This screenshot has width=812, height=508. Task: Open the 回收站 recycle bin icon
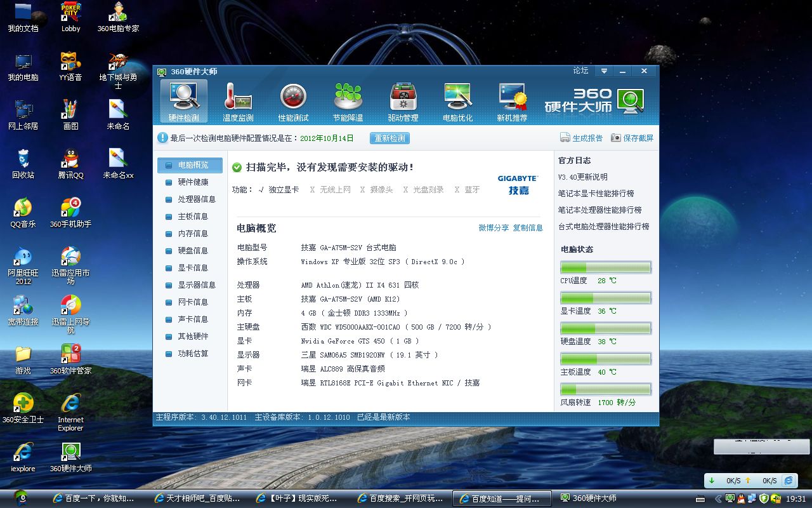pyautogui.click(x=23, y=164)
